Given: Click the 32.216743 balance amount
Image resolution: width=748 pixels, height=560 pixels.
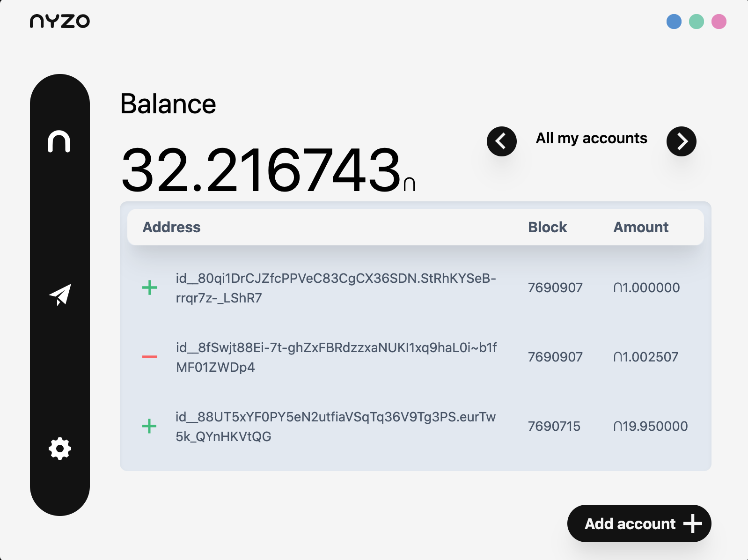Looking at the screenshot, I should (261, 170).
